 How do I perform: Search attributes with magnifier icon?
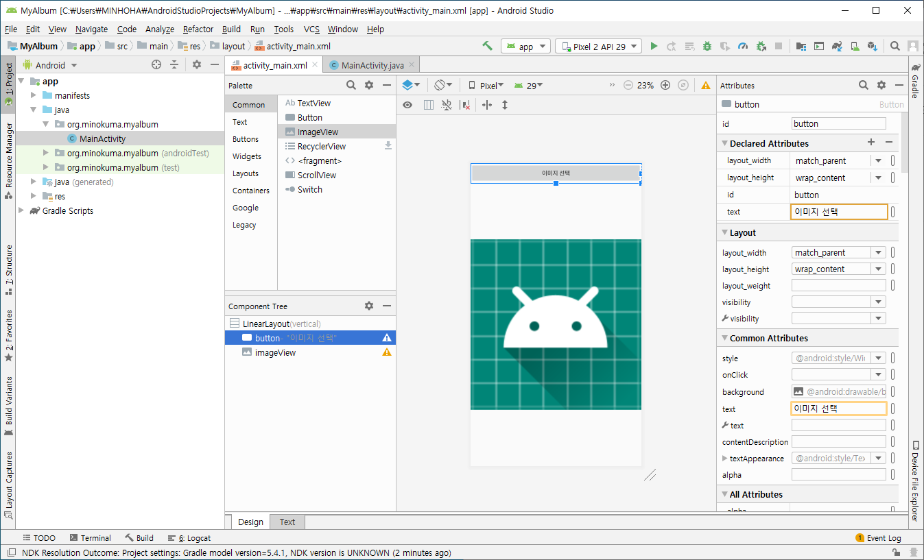tap(864, 85)
